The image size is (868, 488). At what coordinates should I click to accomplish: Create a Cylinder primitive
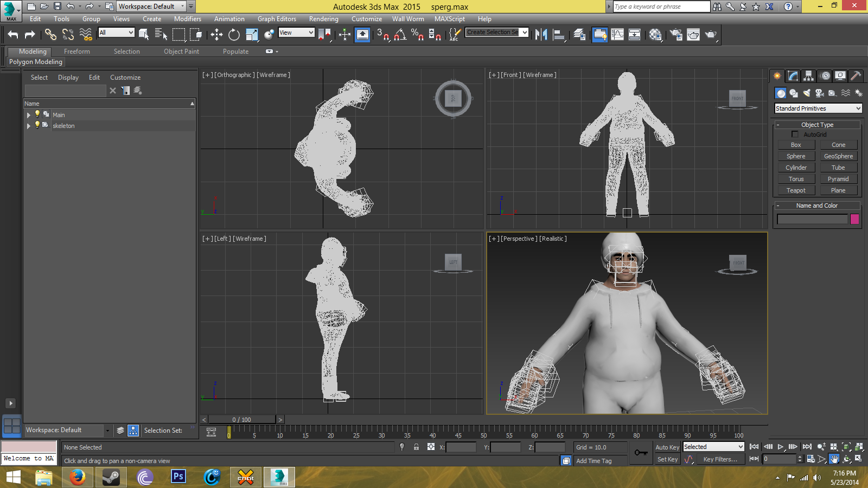pos(796,168)
